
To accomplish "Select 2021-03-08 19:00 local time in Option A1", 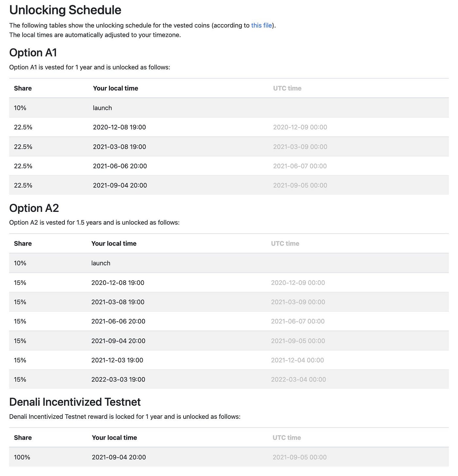I will point(119,147).
